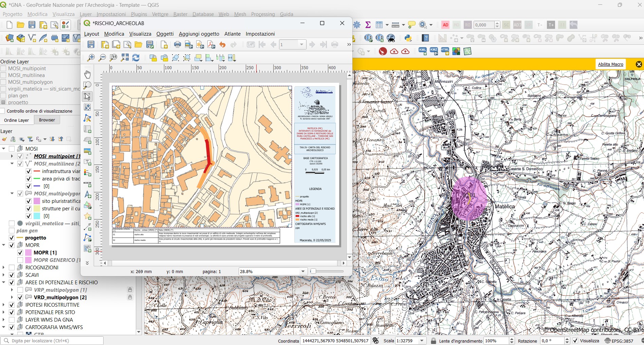
Task: Enable the MOPR GENERICO layer checkbox
Action: [x=20, y=260]
